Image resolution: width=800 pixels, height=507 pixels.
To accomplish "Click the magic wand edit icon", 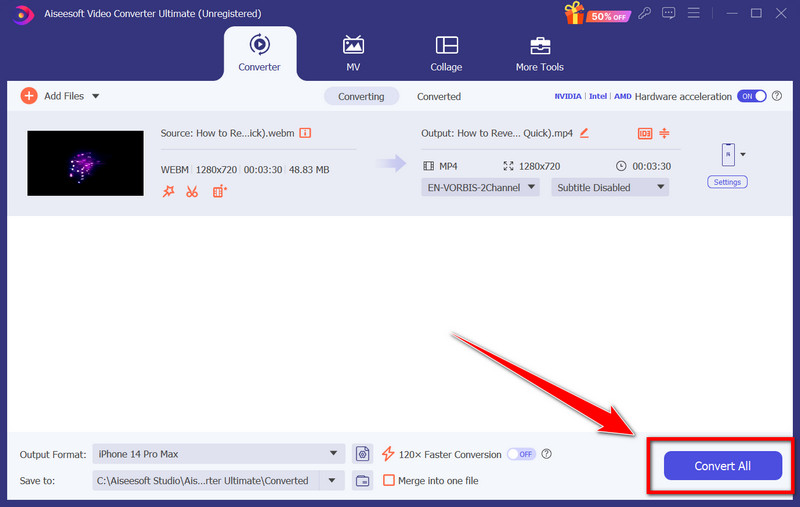I will (168, 191).
